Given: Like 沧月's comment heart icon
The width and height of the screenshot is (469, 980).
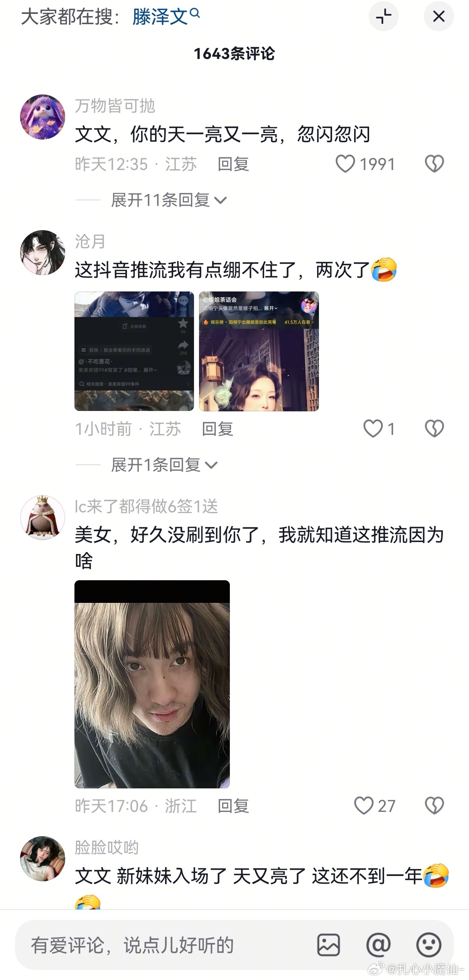Looking at the screenshot, I should 373,429.
